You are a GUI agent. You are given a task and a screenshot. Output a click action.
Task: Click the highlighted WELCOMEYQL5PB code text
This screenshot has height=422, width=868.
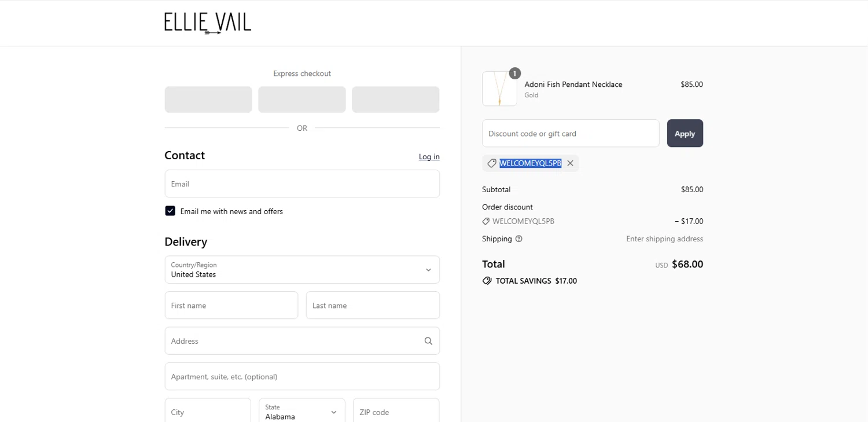click(x=531, y=163)
